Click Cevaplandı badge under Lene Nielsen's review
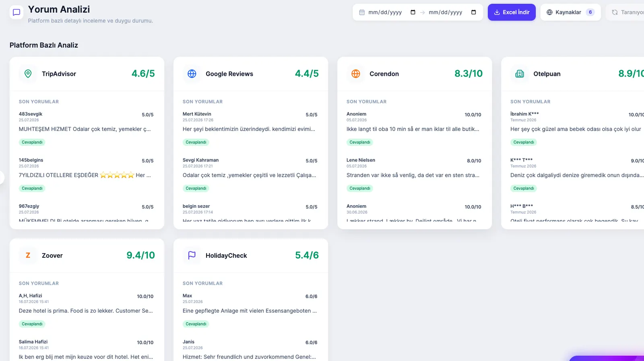644x361 pixels. [360, 188]
